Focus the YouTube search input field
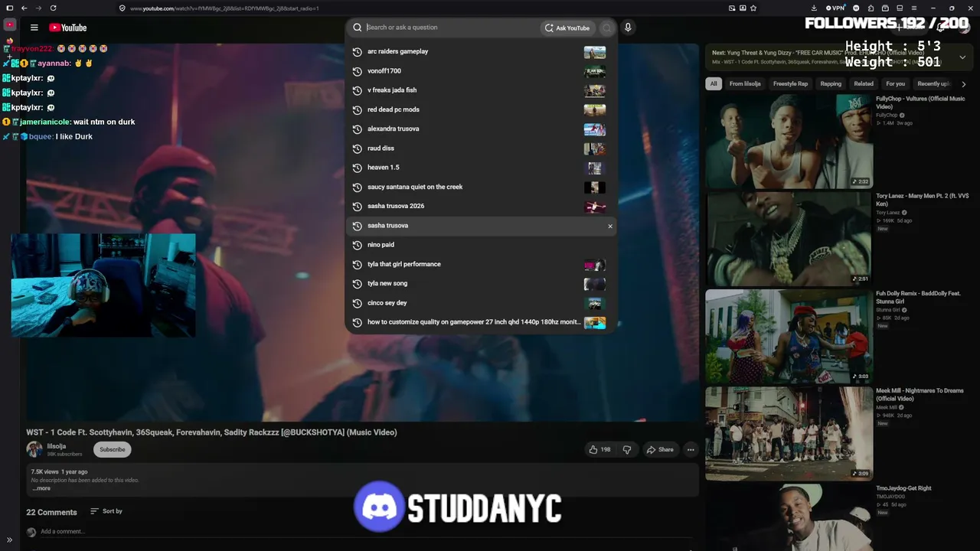Image resolution: width=980 pixels, height=551 pixels. [x=452, y=28]
